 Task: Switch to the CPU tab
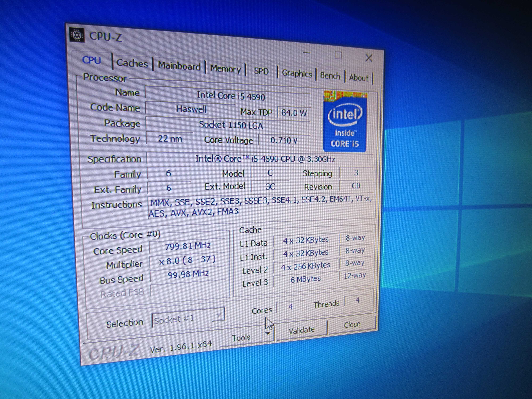[x=91, y=60]
